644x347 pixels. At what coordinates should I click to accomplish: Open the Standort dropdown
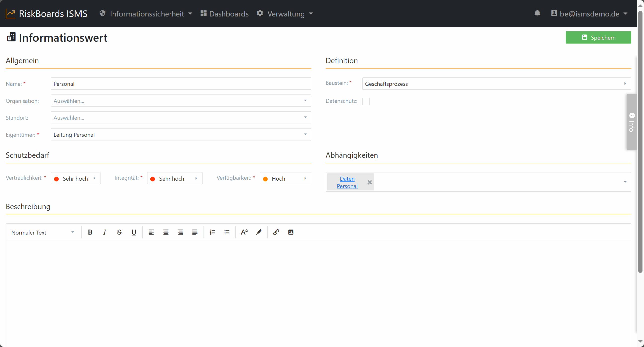pos(181,117)
